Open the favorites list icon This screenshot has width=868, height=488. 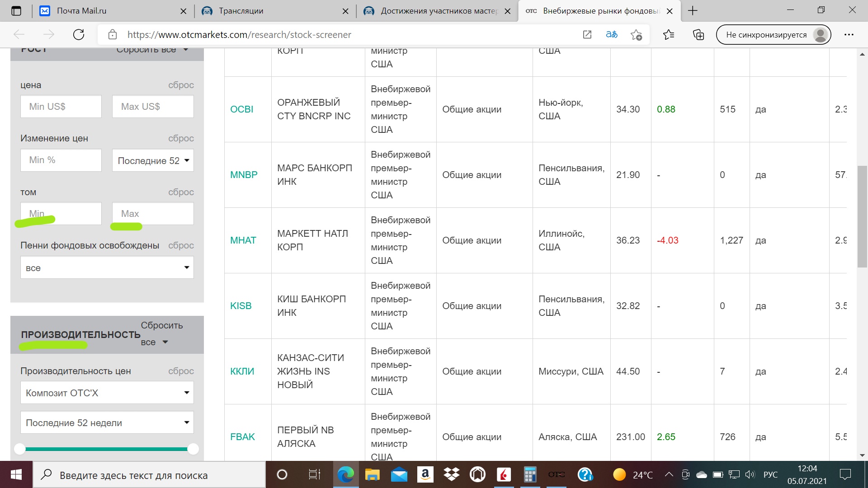coord(669,35)
